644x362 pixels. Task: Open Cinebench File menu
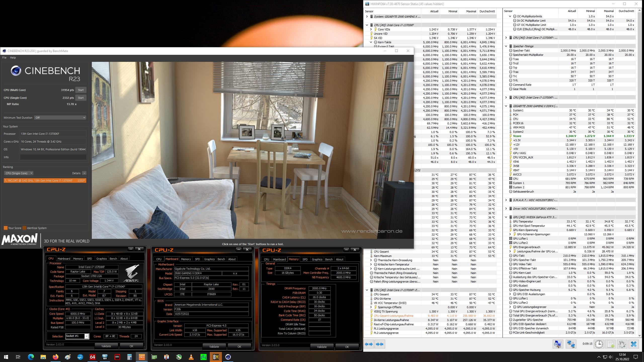click(4, 58)
